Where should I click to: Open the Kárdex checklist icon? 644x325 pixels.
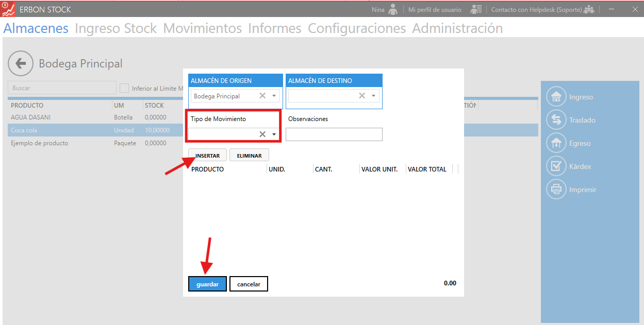556,166
